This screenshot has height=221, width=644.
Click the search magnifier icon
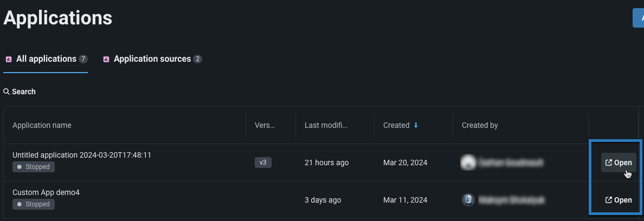(x=7, y=92)
